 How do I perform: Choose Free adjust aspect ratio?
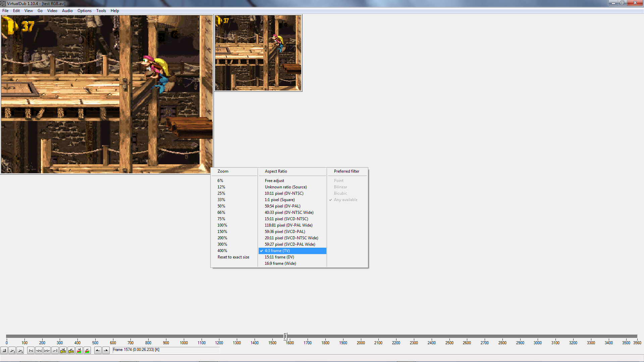(292, 181)
